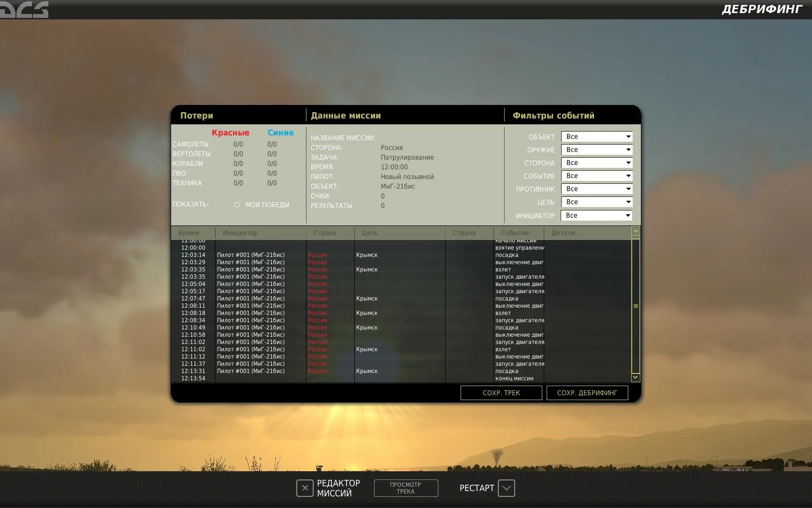Screen dimensions: 812x508
Task: Select the 12:08:18 взлет row
Action: tap(401, 313)
